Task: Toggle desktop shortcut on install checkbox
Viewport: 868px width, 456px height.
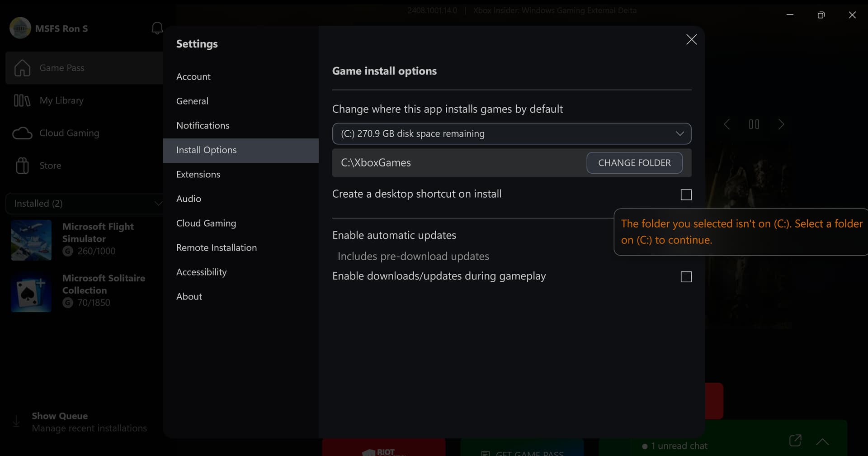Action: click(686, 195)
